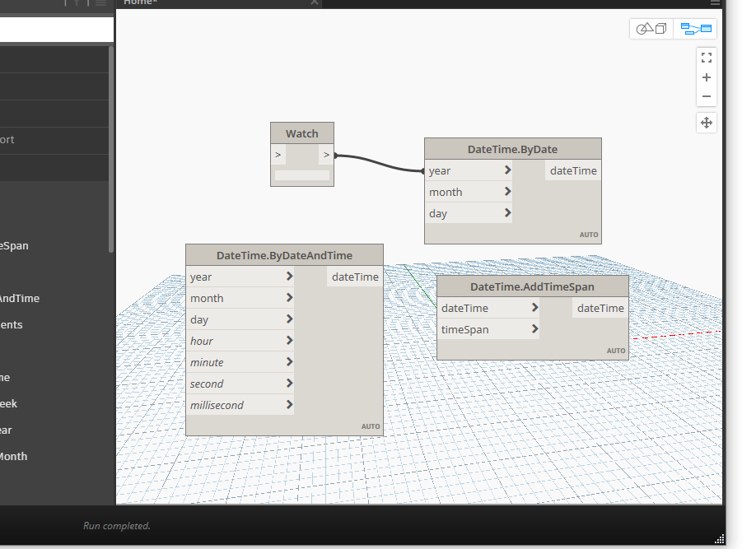Open the hamburger menu at top right
Image resolution: width=756 pixels, height=549 pixels.
[x=714, y=2]
